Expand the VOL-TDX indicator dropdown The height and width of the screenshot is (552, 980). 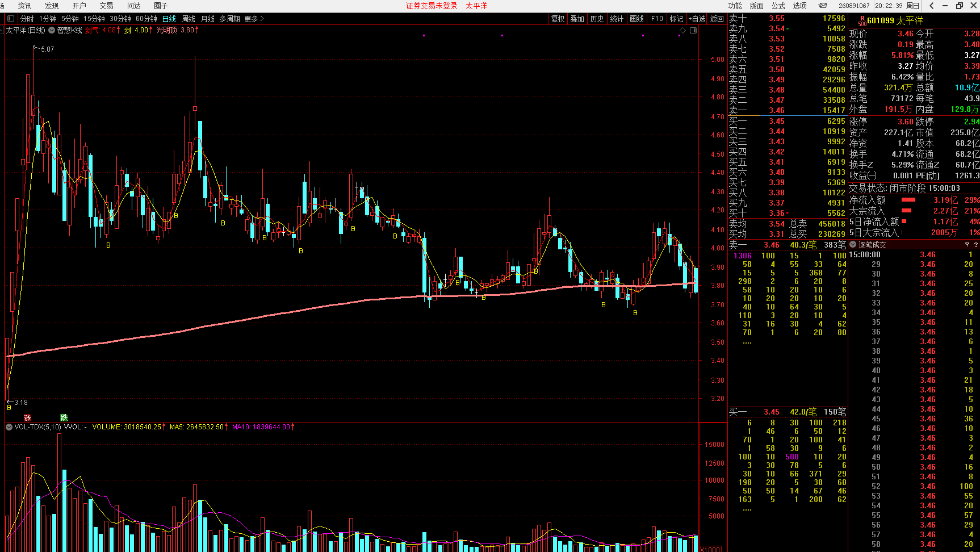pyautogui.click(x=9, y=427)
